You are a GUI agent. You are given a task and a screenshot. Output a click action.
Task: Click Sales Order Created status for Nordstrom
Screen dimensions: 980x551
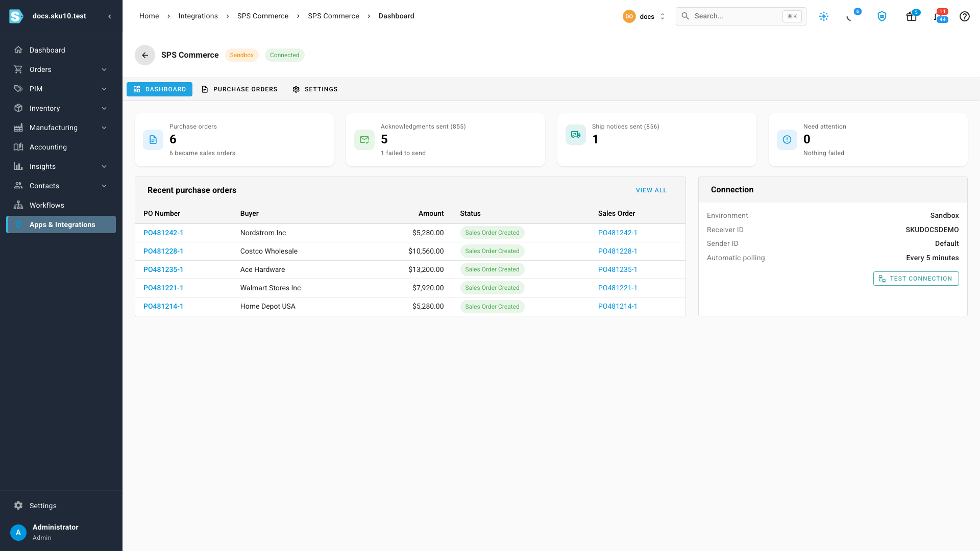[492, 233]
